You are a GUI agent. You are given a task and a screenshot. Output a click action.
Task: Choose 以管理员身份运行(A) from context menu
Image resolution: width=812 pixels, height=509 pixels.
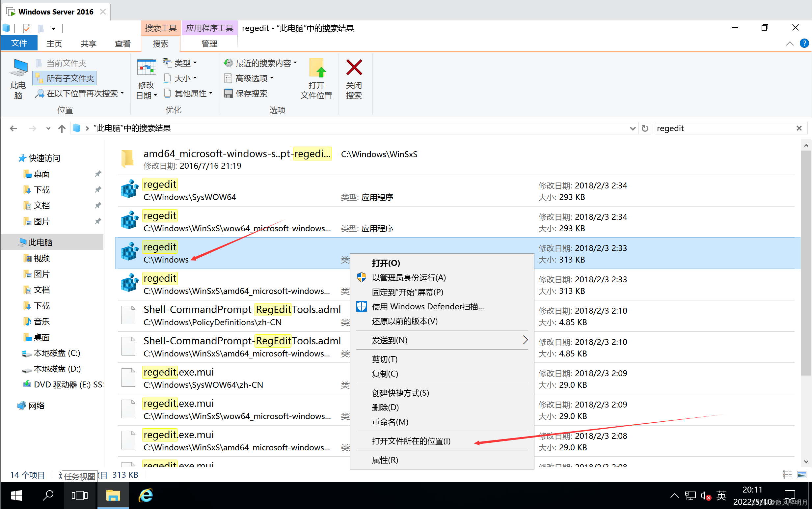(442, 278)
